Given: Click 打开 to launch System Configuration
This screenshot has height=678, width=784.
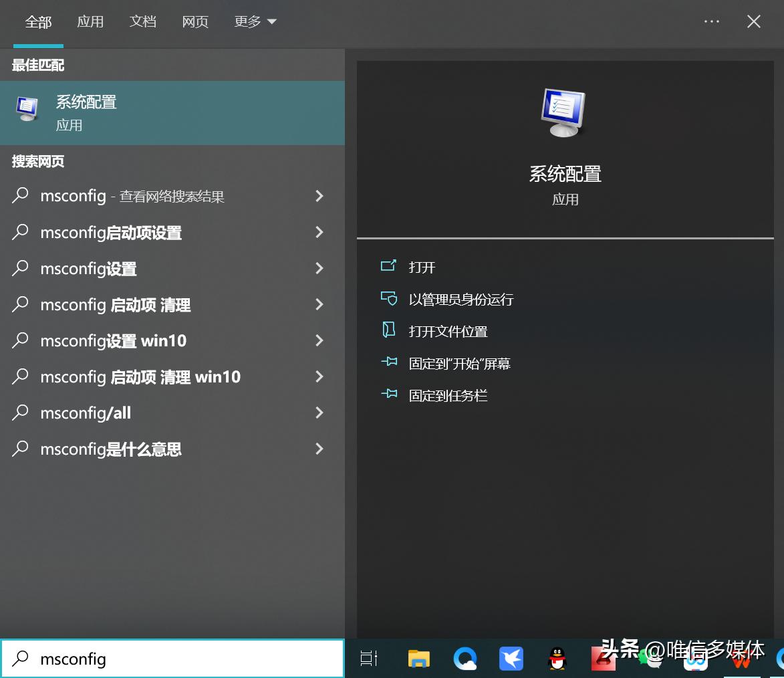Looking at the screenshot, I should [421, 267].
